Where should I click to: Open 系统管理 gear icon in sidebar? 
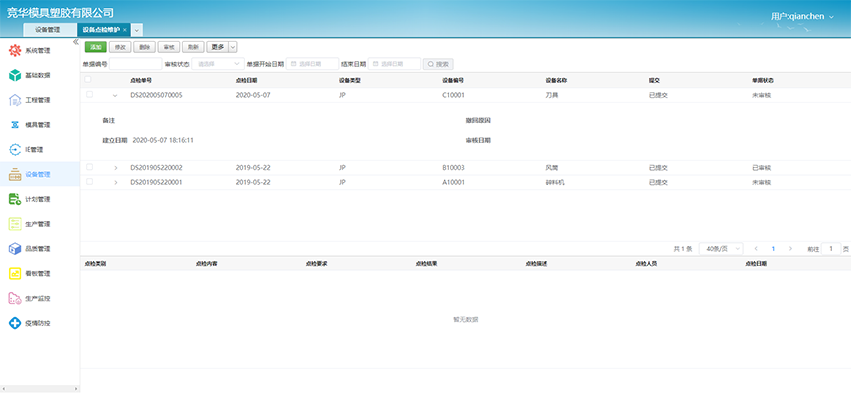(x=15, y=50)
